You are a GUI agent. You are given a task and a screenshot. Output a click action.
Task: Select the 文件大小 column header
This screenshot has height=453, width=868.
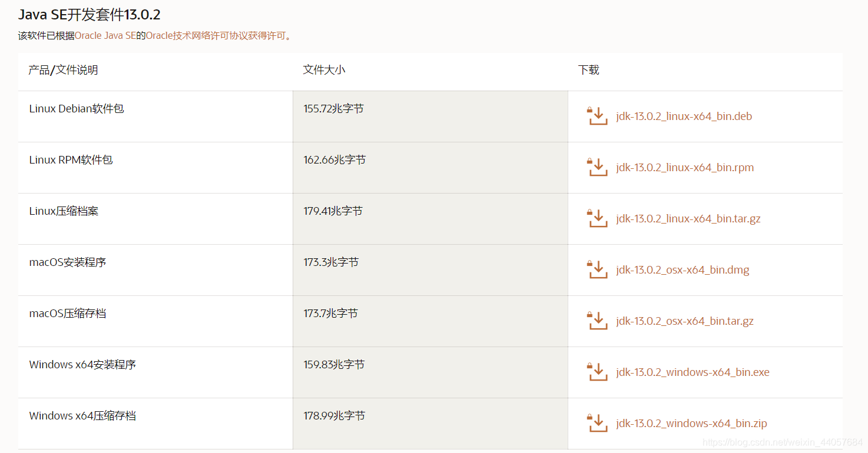324,70
